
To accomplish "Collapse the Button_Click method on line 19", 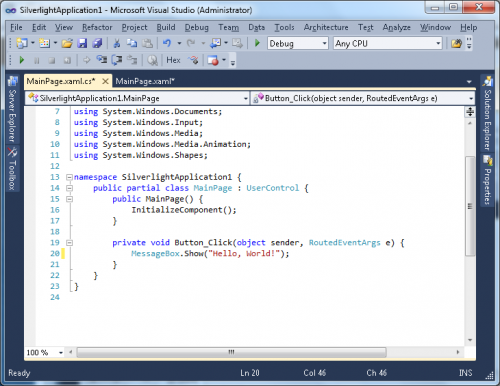I will pos(69,243).
